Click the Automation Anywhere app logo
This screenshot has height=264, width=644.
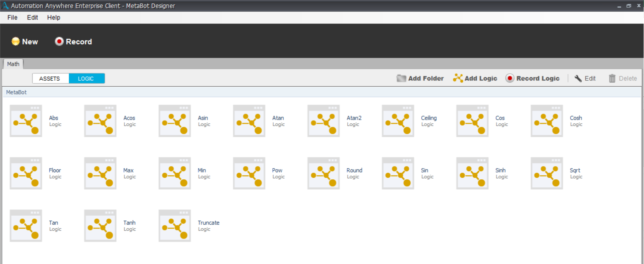click(5, 6)
